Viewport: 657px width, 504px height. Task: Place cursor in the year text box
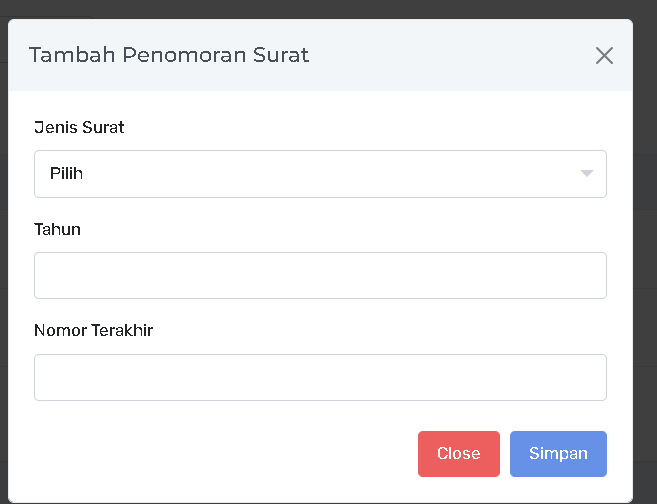pos(320,275)
